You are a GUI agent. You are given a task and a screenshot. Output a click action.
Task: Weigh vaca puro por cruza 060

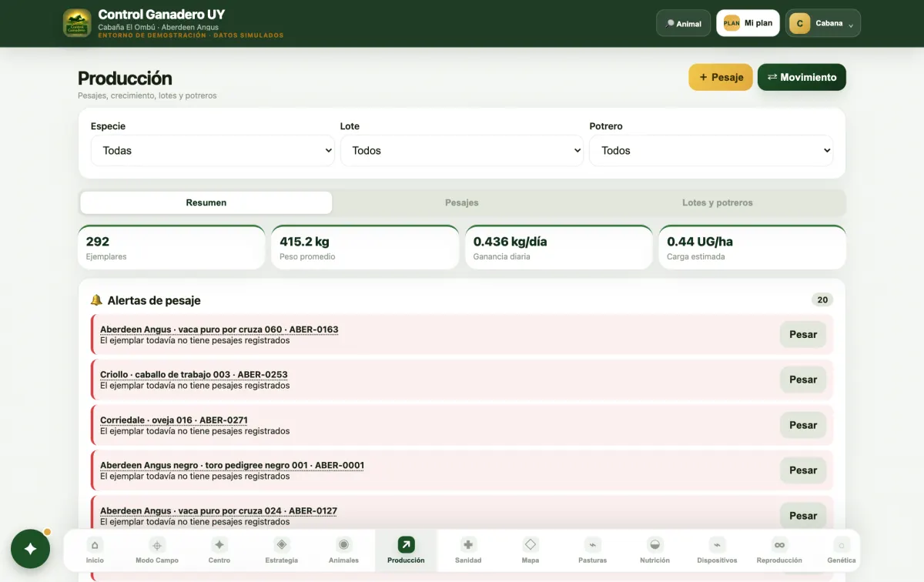tap(803, 335)
